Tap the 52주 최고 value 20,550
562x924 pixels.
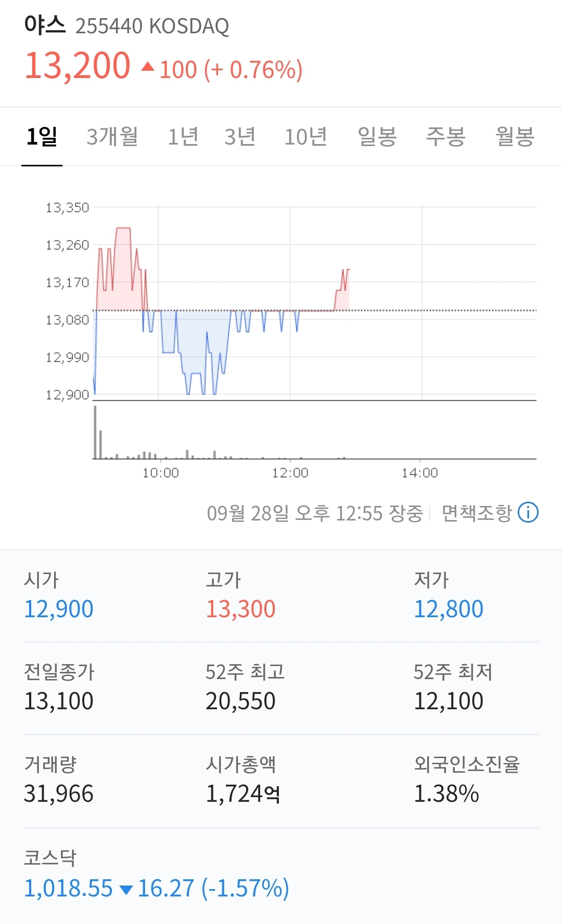pyautogui.click(x=240, y=701)
